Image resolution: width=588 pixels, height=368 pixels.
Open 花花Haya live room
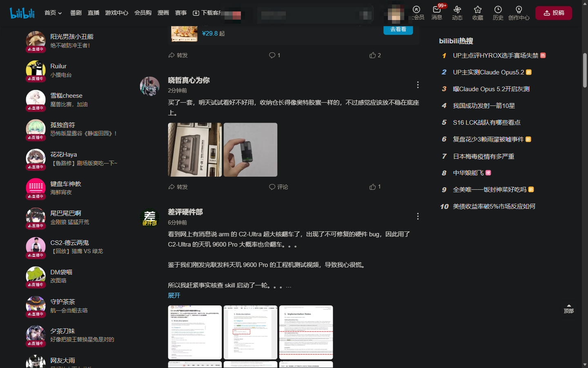[x=36, y=159]
